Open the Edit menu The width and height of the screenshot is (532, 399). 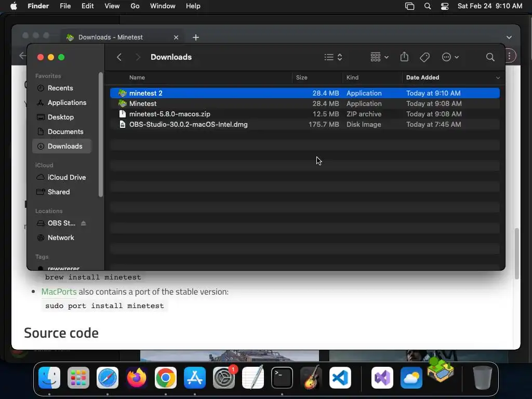coord(87,6)
